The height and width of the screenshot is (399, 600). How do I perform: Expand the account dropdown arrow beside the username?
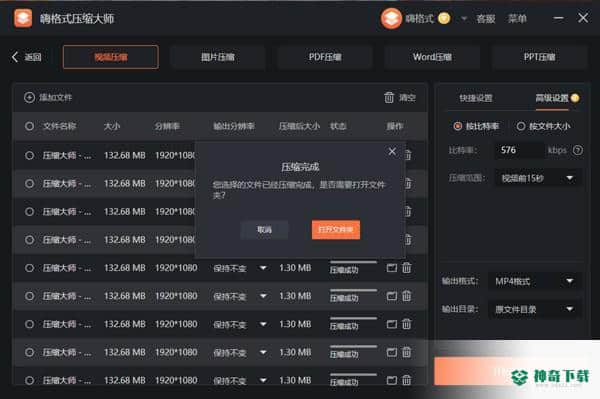pyautogui.click(x=464, y=18)
